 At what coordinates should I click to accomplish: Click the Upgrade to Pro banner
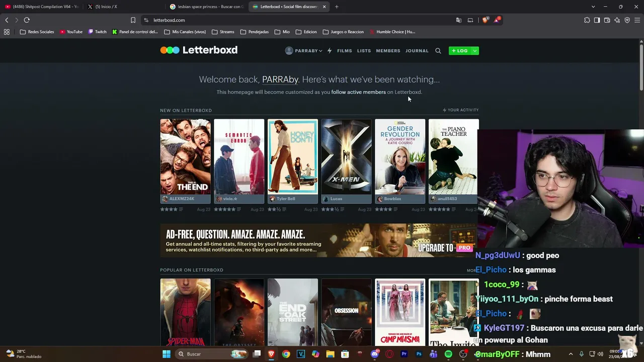point(319,240)
